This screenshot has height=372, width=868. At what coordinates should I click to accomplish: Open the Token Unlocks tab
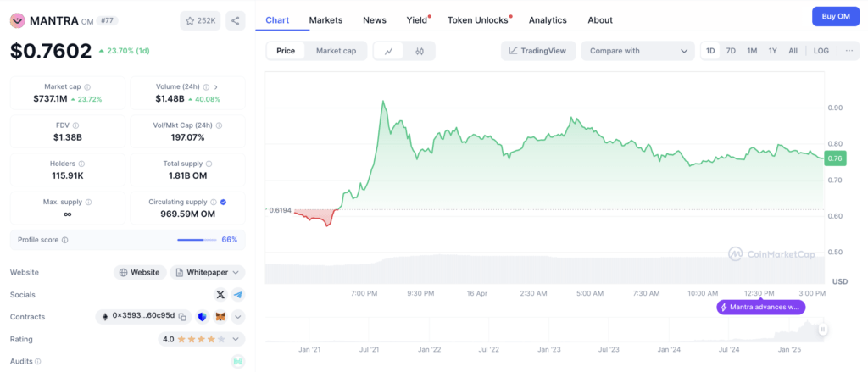[478, 20]
